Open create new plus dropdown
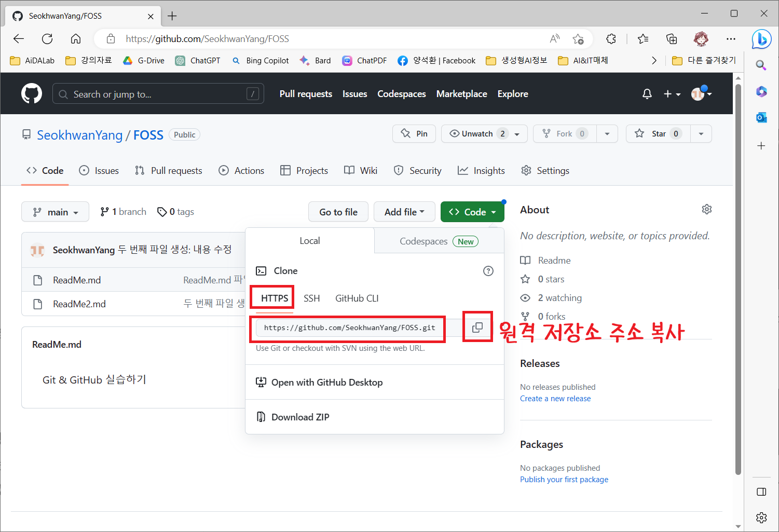Image resolution: width=779 pixels, height=532 pixels. 672,94
